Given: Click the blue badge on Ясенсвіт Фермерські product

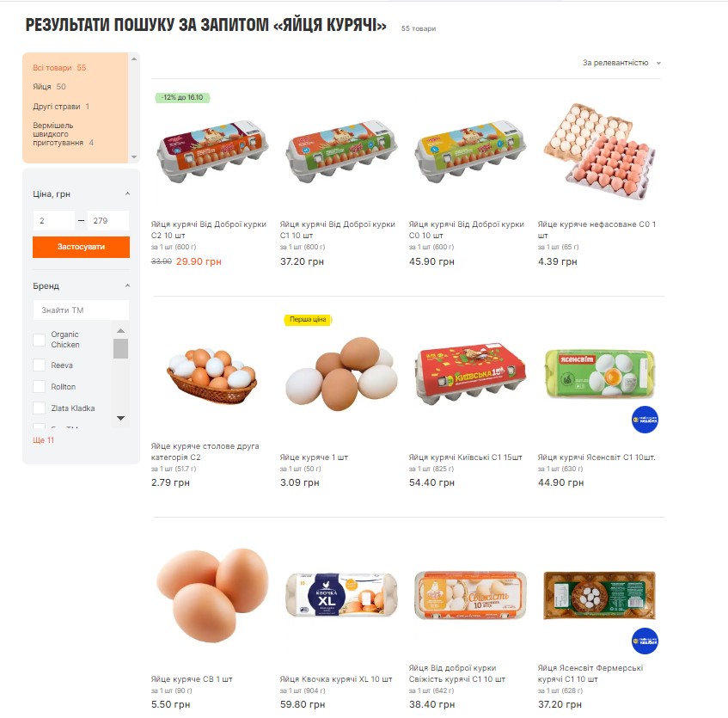Looking at the screenshot, I should point(645,641).
